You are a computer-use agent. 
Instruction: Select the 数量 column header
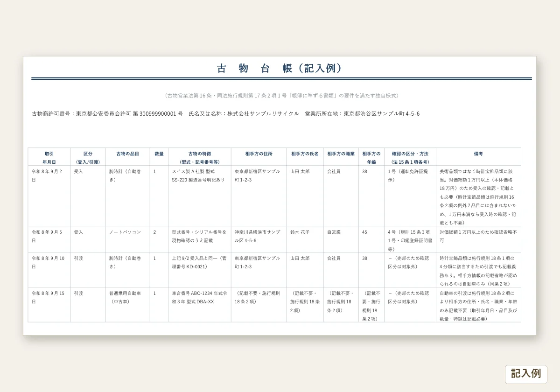pyautogui.click(x=159, y=157)
